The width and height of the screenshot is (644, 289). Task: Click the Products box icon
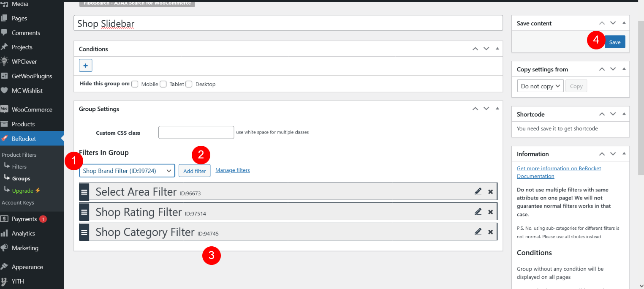pos(4,124)
